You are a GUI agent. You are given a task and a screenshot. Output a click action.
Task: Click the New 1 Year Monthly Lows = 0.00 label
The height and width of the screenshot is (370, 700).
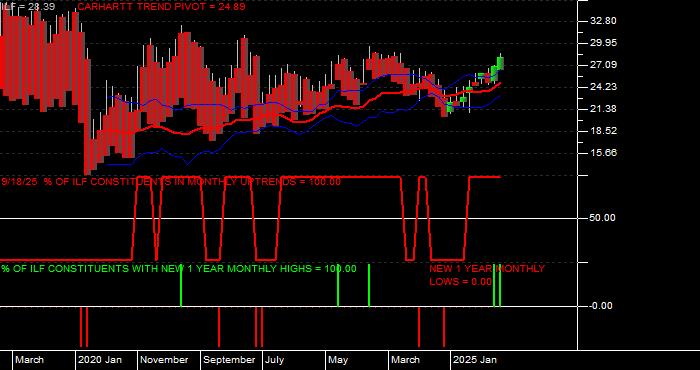(x=487, y=275)
